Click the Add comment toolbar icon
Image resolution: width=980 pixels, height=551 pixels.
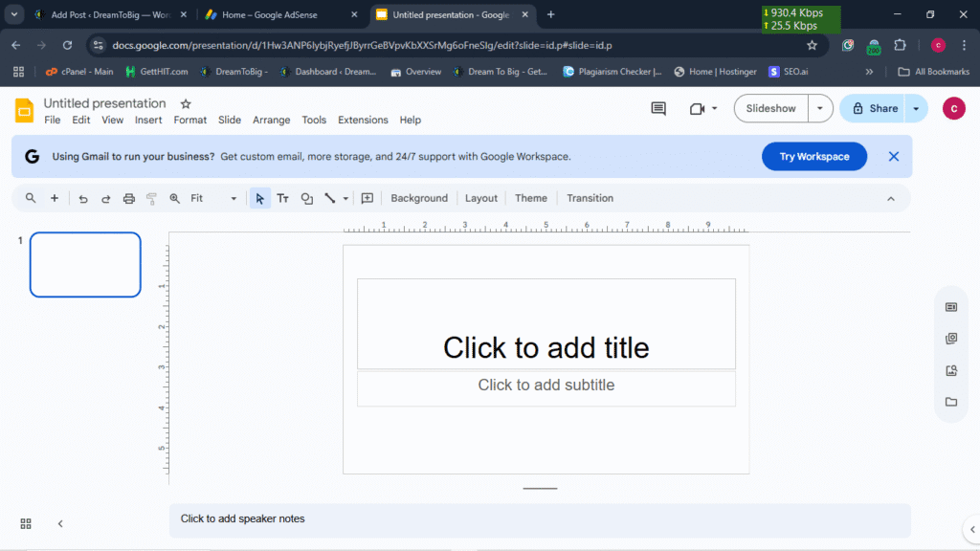pos(367,198)
